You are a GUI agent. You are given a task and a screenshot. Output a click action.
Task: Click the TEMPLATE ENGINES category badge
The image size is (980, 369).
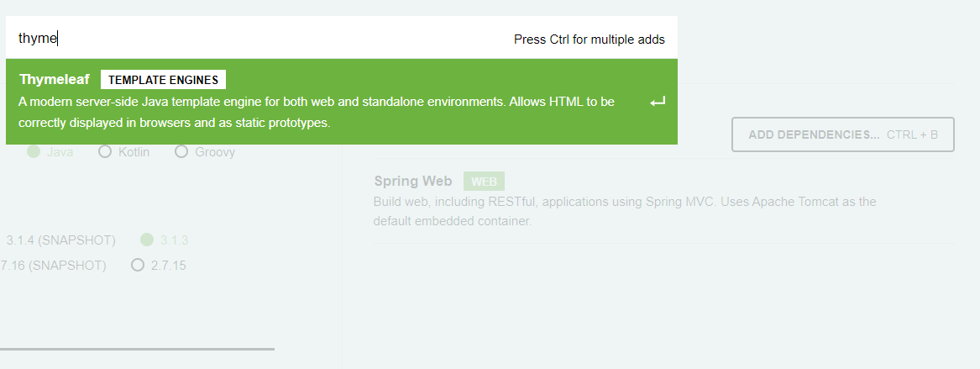163,80
